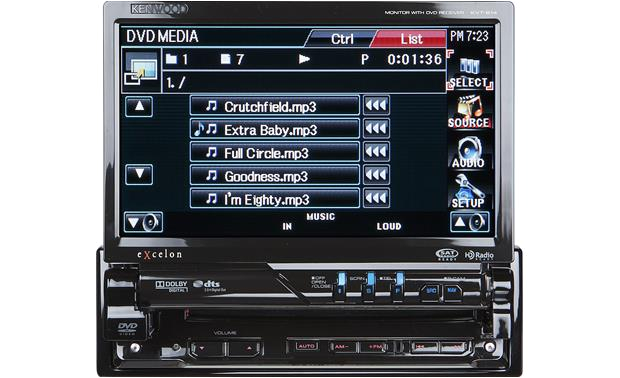This screenshot has height=378, width=620.
Task: Tap the Kenwood logo on the bezel
Action: pyautogui.click(x=159, y=9)
